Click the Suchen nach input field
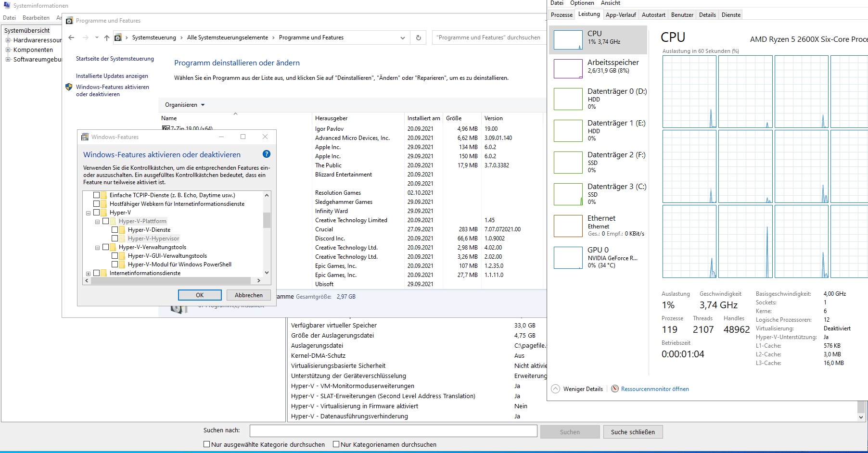The height and width of the screenshot is (453, 868). [393, 431]
